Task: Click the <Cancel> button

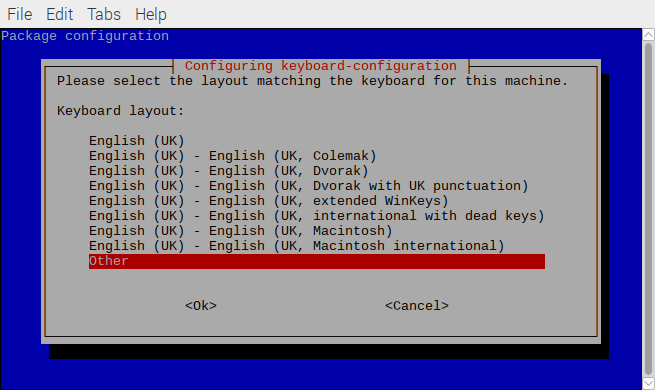Action: point(417,306)
